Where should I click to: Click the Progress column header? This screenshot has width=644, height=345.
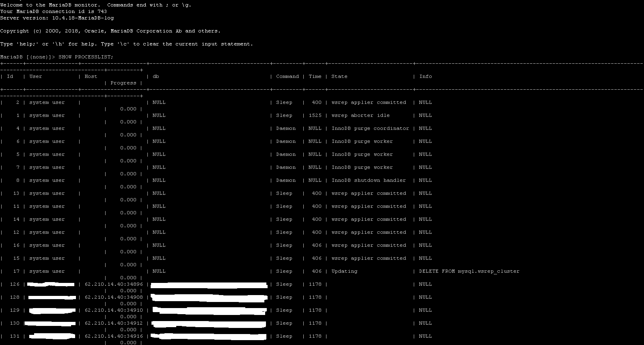[123, 83]
